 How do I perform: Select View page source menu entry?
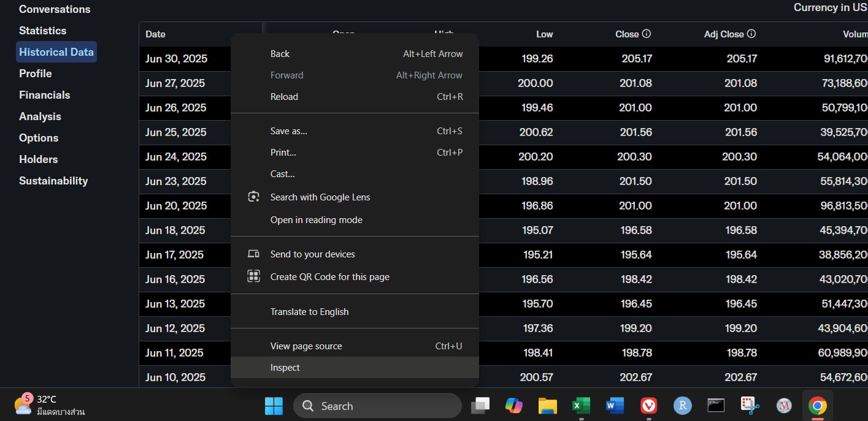(306, 346)
